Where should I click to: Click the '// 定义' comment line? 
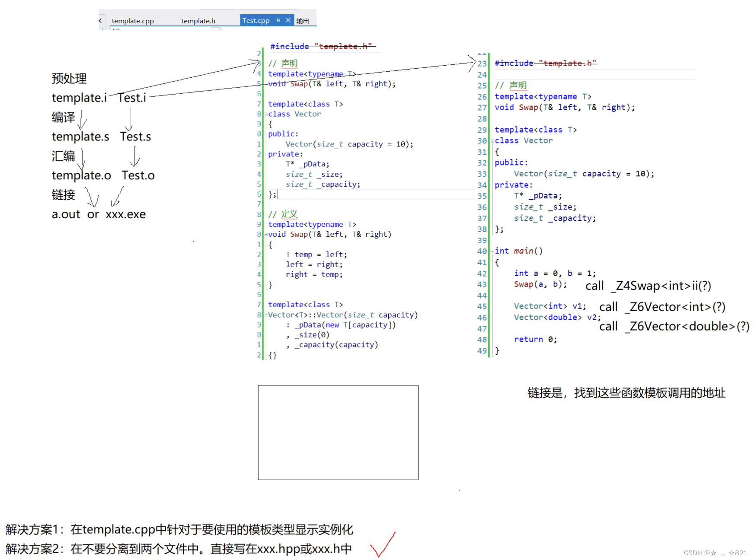pos(283,214)
